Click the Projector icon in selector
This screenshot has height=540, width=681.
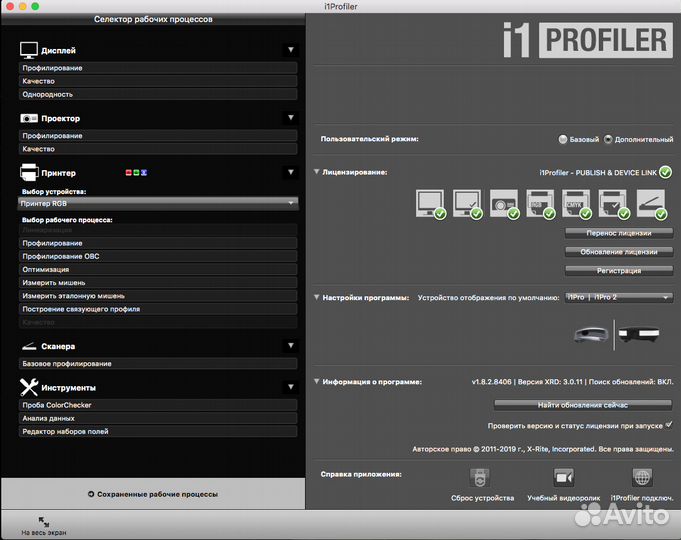pos(29,118)
